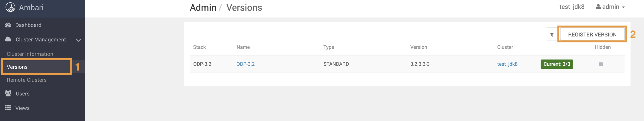Open Cluster Information in sidebar
Screen dimensions: 644x121
coord(30,54)
